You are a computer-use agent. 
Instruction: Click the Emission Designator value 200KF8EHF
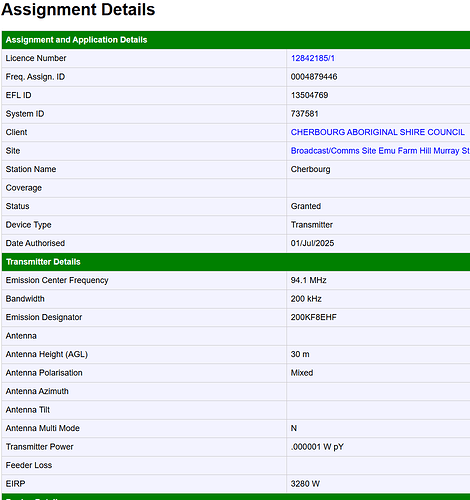(313, 317)
